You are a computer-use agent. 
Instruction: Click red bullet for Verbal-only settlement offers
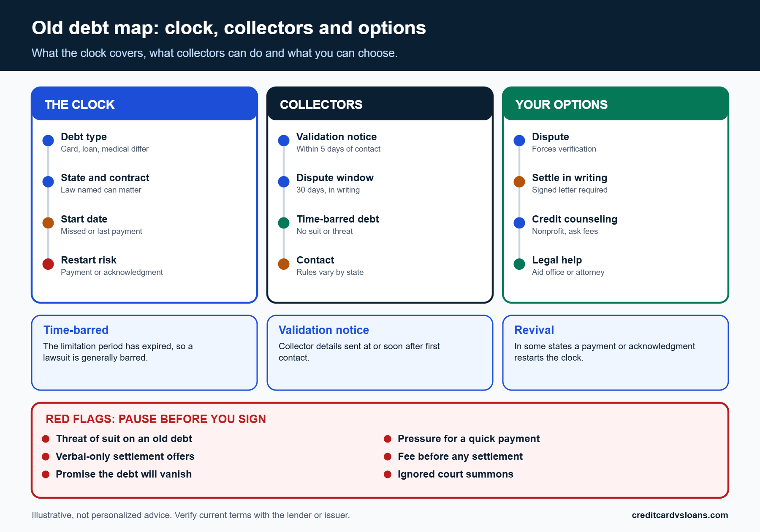[46, 456]
